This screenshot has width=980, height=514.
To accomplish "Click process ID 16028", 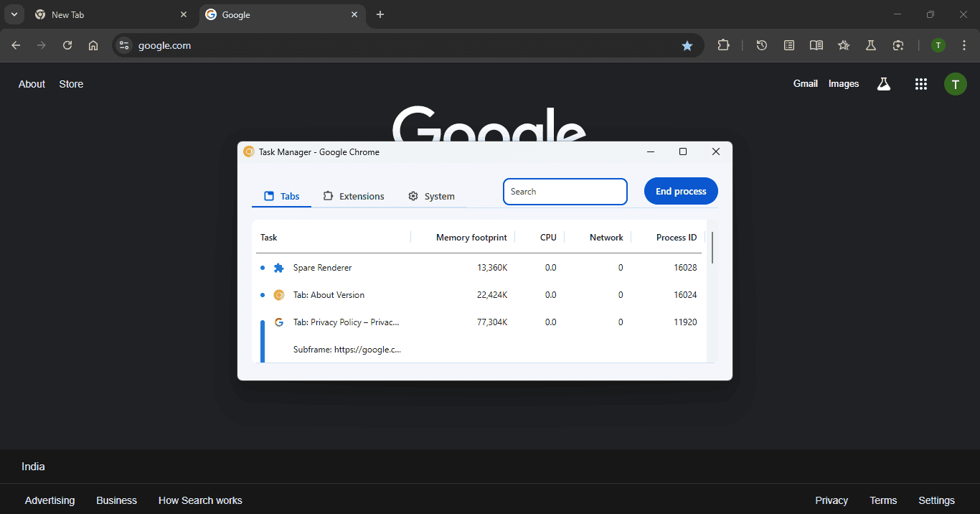I will [x=685, y=268].
